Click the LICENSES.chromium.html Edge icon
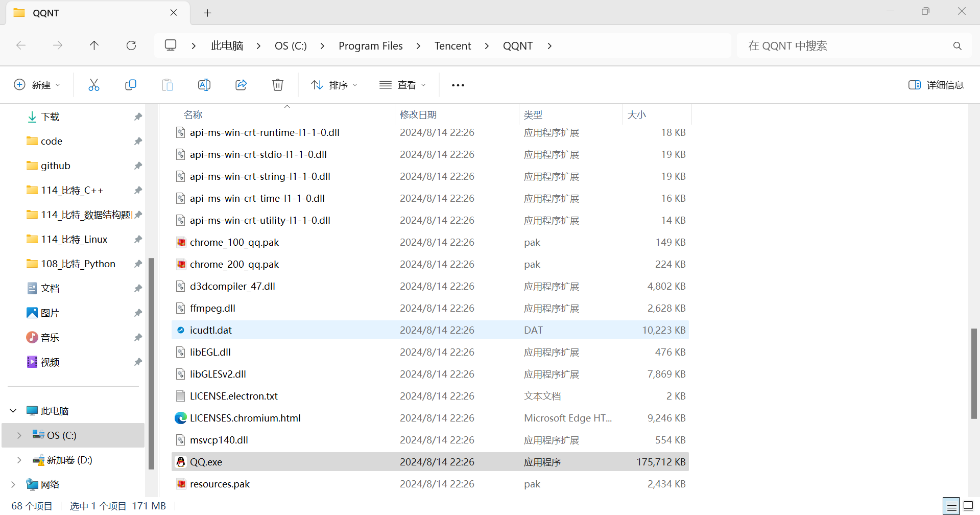Image resolution: width=980 pixels, height=515 pixels. click(181, 418)
